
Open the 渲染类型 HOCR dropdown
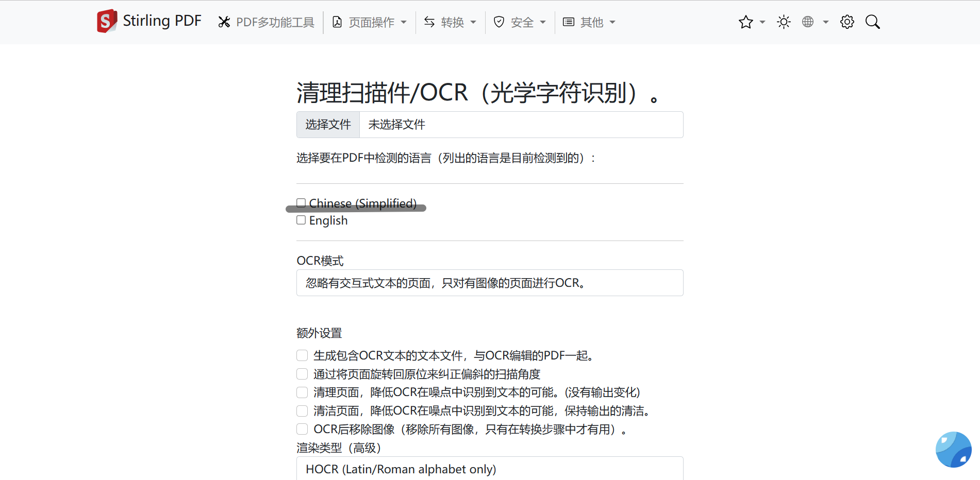pos(489,469)
